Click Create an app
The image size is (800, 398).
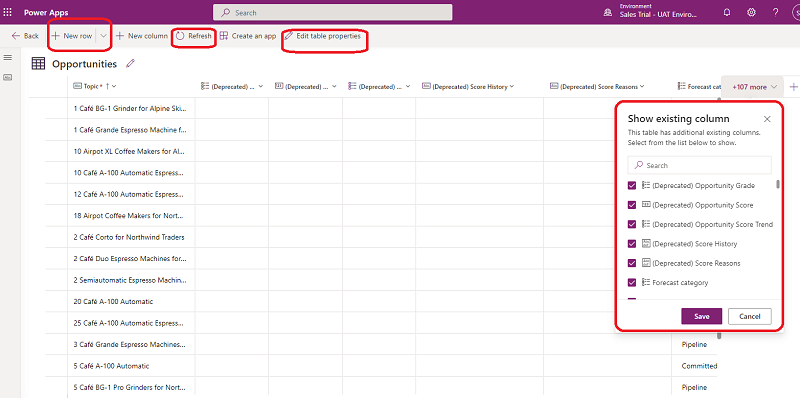pyautogui.click(x=248, y=36)
